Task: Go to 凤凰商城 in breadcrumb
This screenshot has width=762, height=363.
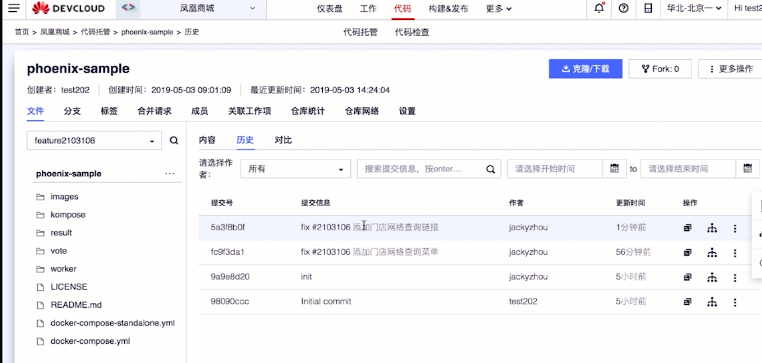Action: [54, 32]
